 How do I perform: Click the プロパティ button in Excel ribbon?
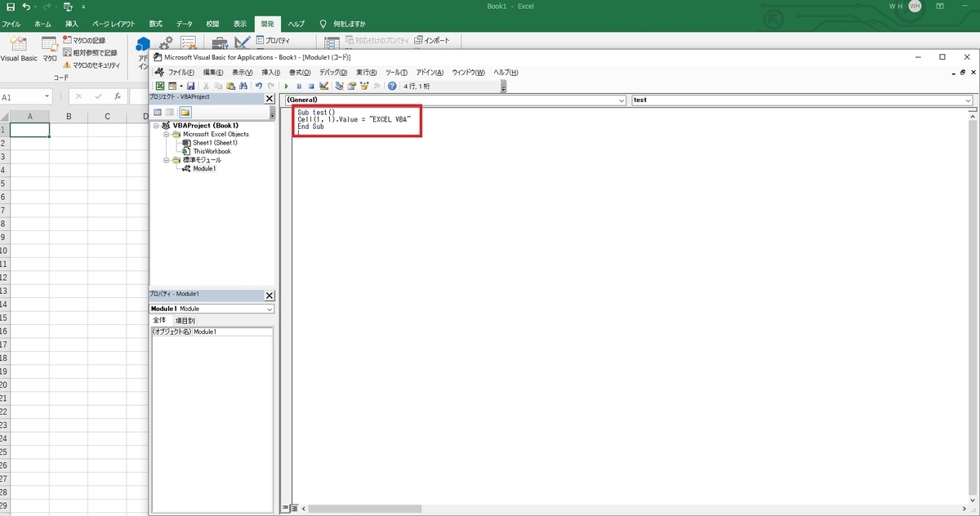click(272, 40)
